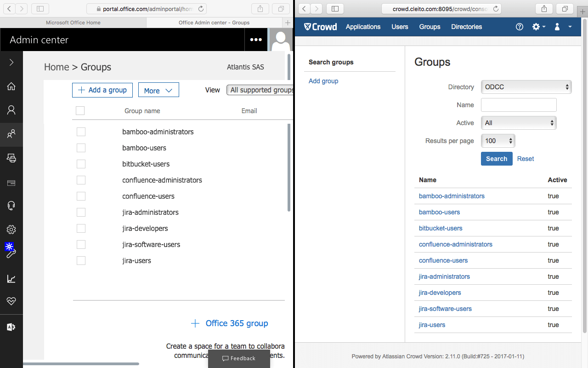Click the user avatar in Admin center

point(281,40)
